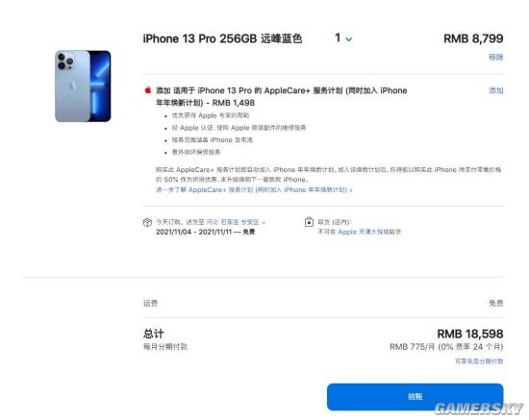Click the interest-free installment link
The width and height of the screenshot is (529, 420).
pyautogui.click(x=479, y=361)
